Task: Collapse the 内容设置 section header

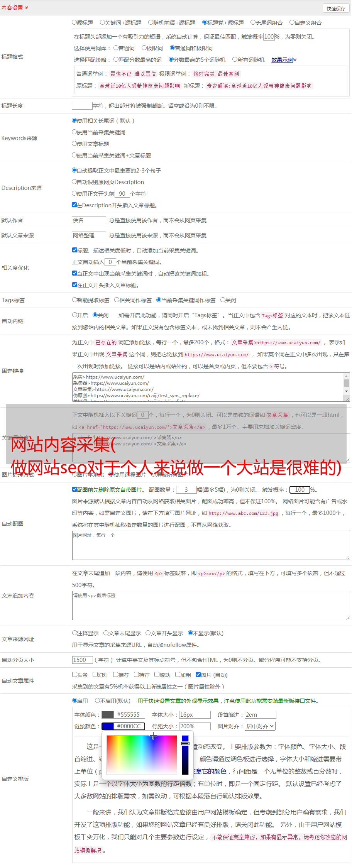Action: [x=15, y=8]
